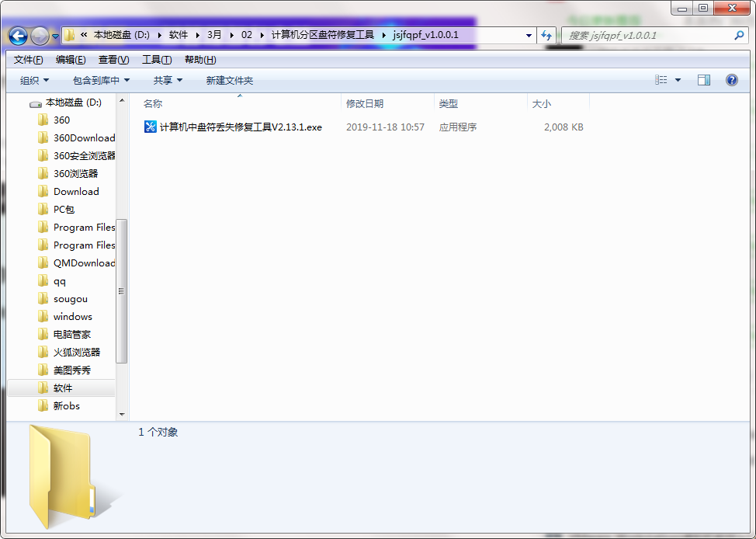
Task: Open the 帮助(H) menu
Action: coord(200,59)
